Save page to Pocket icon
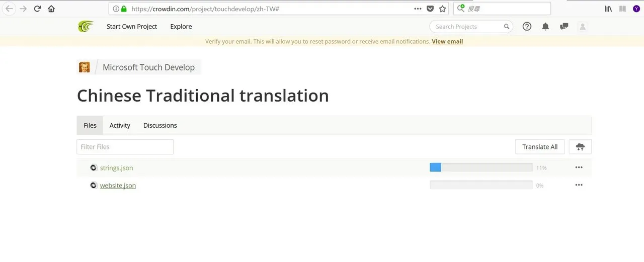644x262 pixels. 430,9
